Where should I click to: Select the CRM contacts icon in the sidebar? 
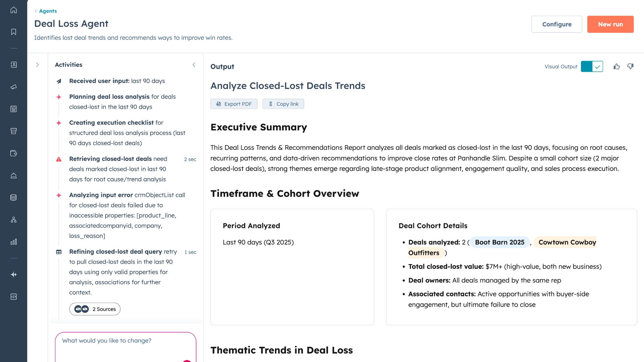point(13,65)
